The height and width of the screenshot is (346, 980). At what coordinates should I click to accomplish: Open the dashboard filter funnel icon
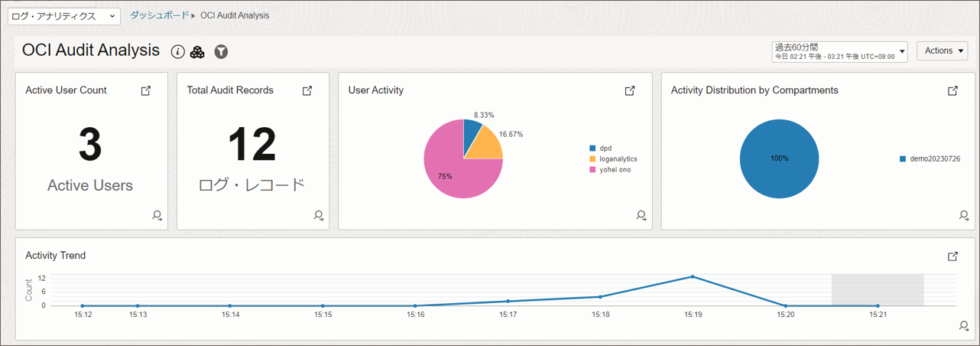[x=221, y=51]
